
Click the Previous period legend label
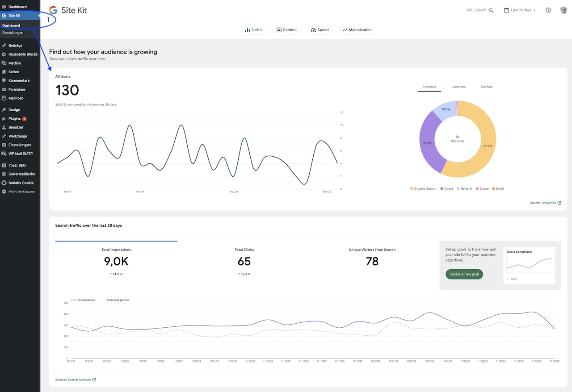(118, 300)
